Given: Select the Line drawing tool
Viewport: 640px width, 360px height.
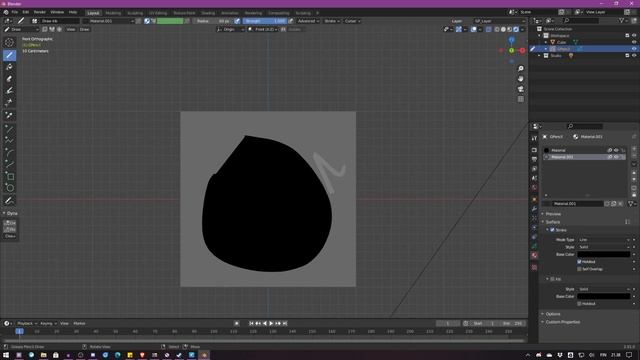Looking at the screenshot, I should (x=9, y=129).
